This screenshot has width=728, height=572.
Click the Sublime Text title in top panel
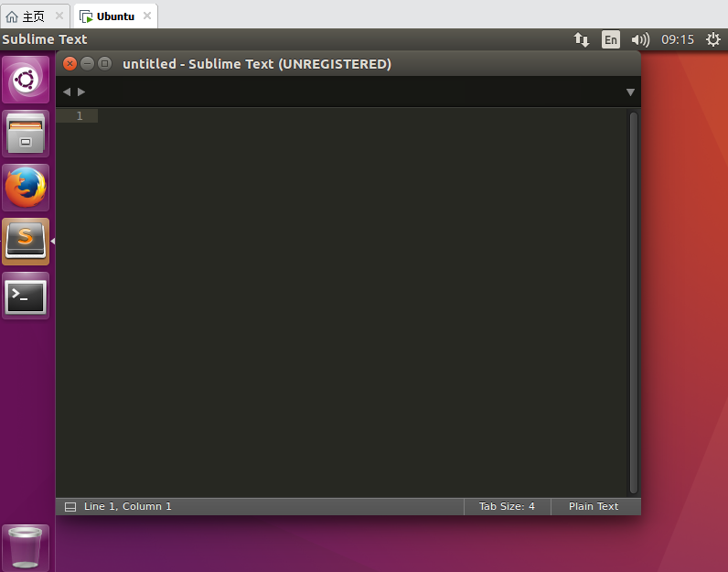coord(45,39)
